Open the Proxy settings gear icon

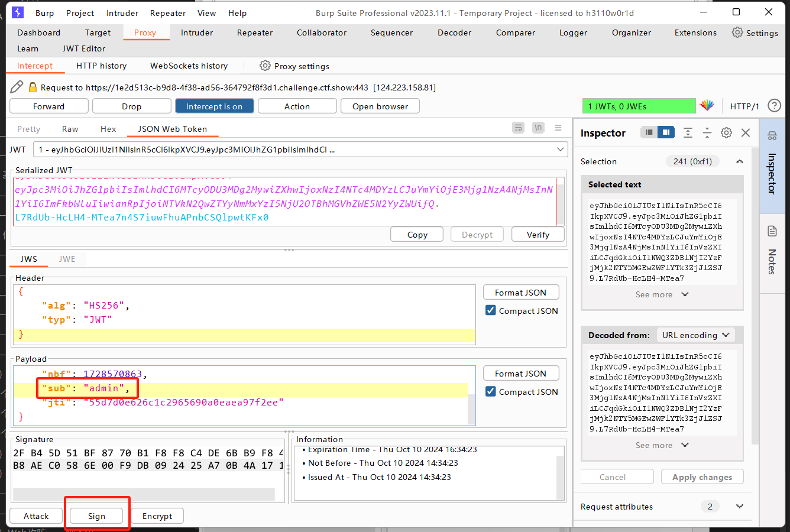point(265,66)
